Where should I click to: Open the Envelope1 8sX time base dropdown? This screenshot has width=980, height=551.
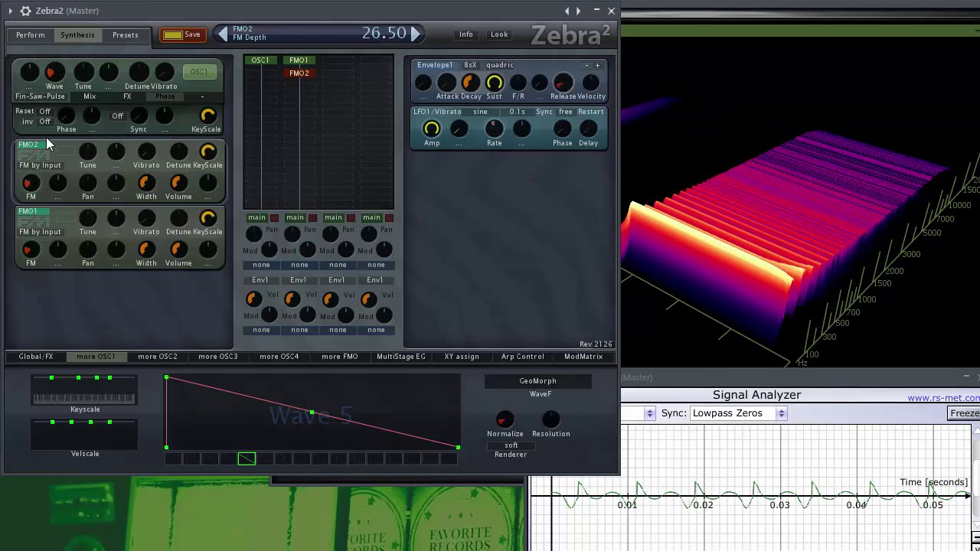click(470, 65)
